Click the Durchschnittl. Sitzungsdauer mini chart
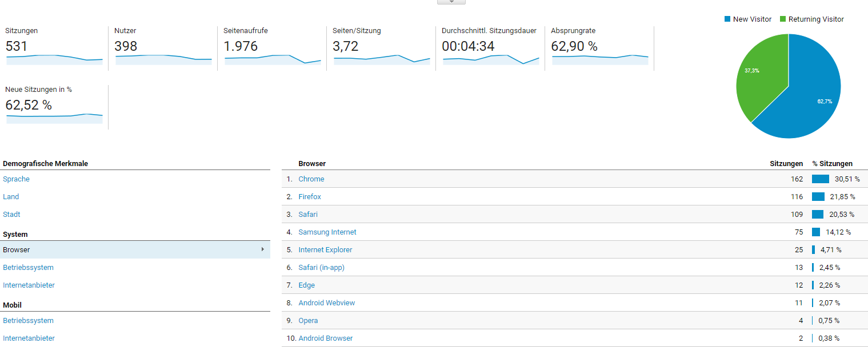This screenshot has height=347, width=868. (x=490, y=59)
